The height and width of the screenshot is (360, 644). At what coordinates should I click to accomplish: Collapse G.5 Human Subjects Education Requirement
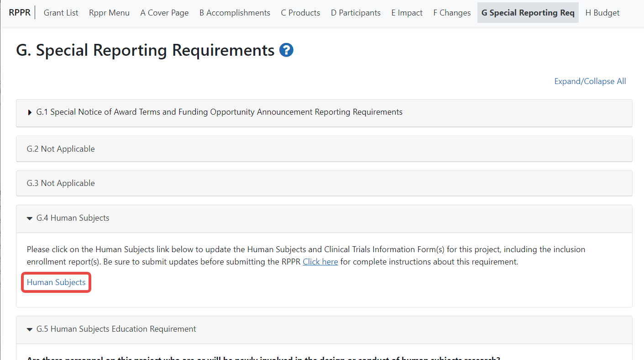(30, 329)
